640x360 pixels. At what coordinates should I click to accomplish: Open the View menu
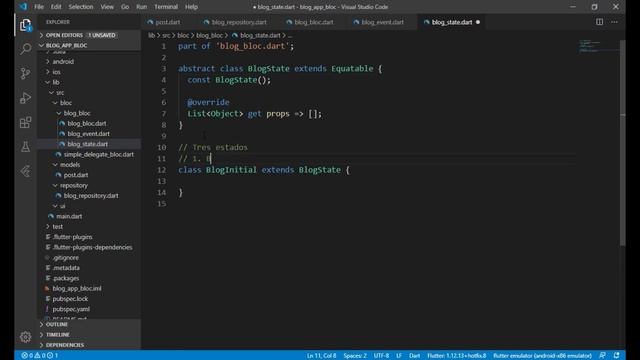[x=107, y=7]
